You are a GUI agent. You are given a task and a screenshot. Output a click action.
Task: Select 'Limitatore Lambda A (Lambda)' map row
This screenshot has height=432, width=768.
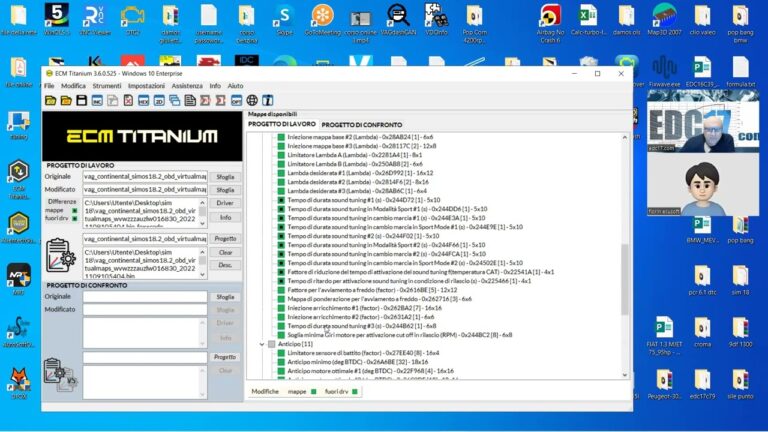[355, 155]
